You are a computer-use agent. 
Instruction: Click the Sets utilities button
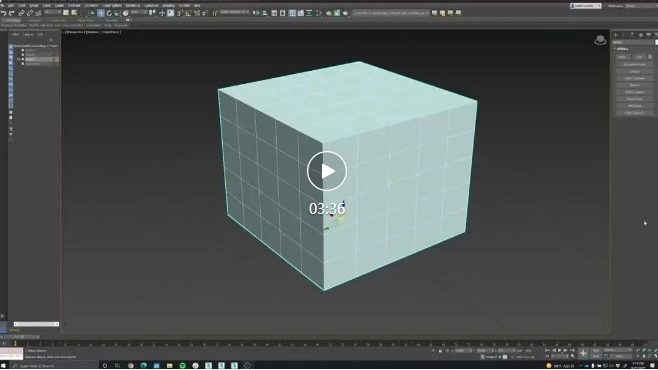click(x=639, y=57)
